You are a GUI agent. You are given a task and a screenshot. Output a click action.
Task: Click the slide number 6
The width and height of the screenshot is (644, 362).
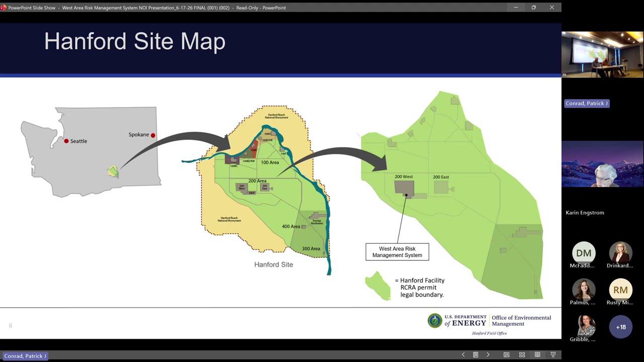11,326
